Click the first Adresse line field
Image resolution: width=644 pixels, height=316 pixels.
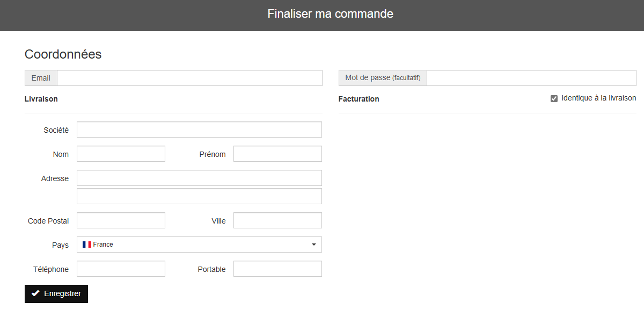(x=199, y=178)
